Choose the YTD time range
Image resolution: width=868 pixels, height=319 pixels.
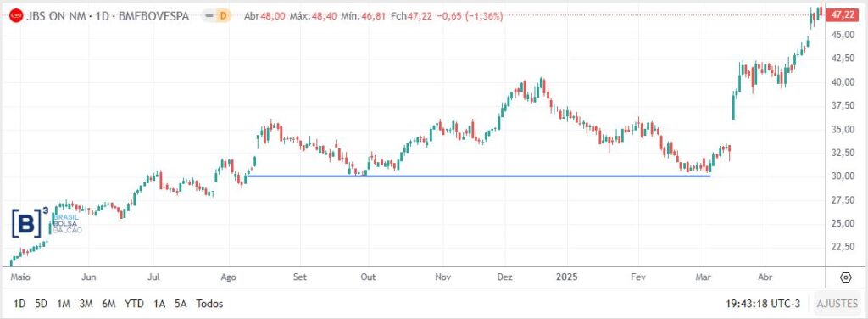(x=134, y=304)
